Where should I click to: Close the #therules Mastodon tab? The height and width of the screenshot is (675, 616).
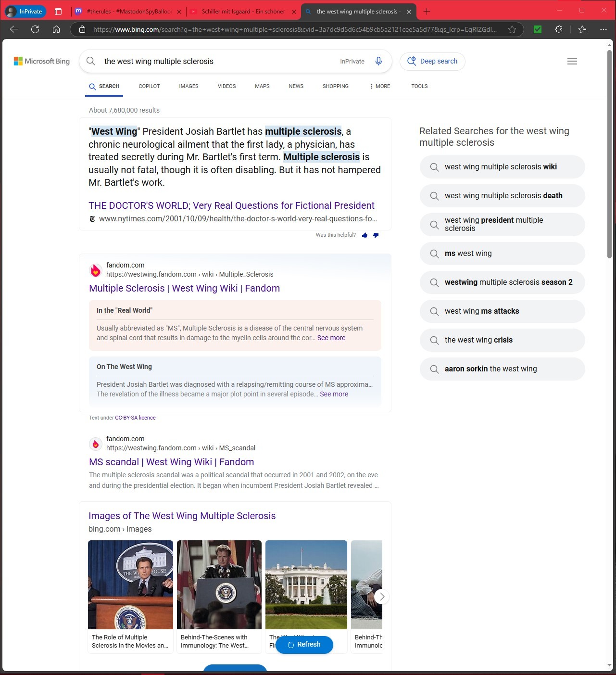179,12
